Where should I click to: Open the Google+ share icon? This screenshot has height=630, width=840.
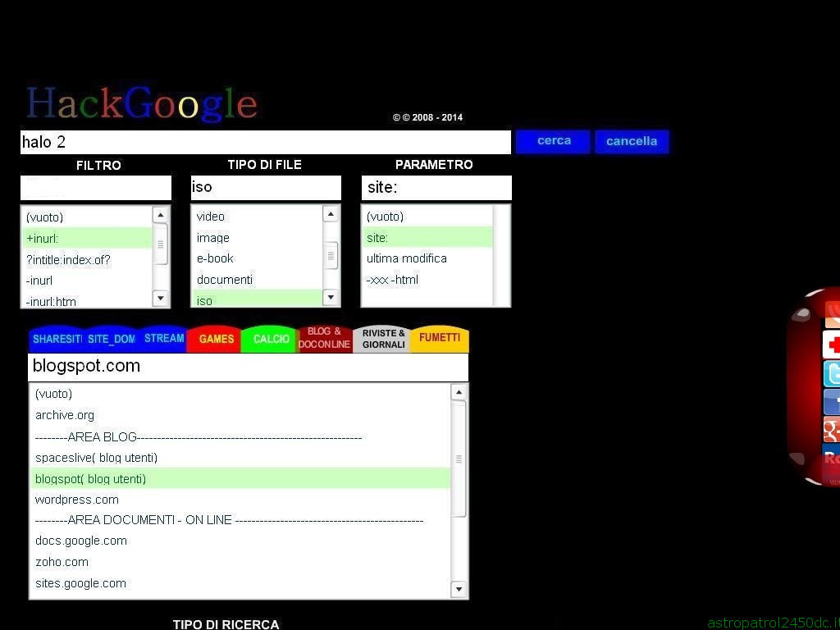[x=832, y=430]
